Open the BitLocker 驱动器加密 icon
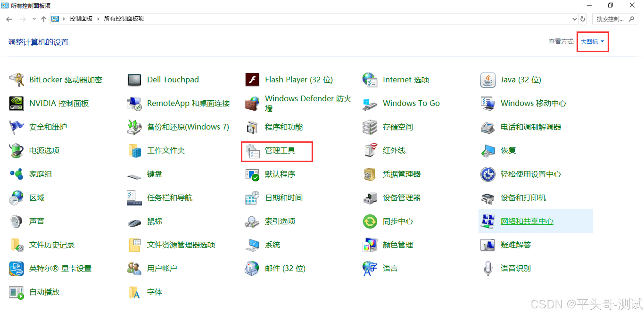 (x=16, y=80)
